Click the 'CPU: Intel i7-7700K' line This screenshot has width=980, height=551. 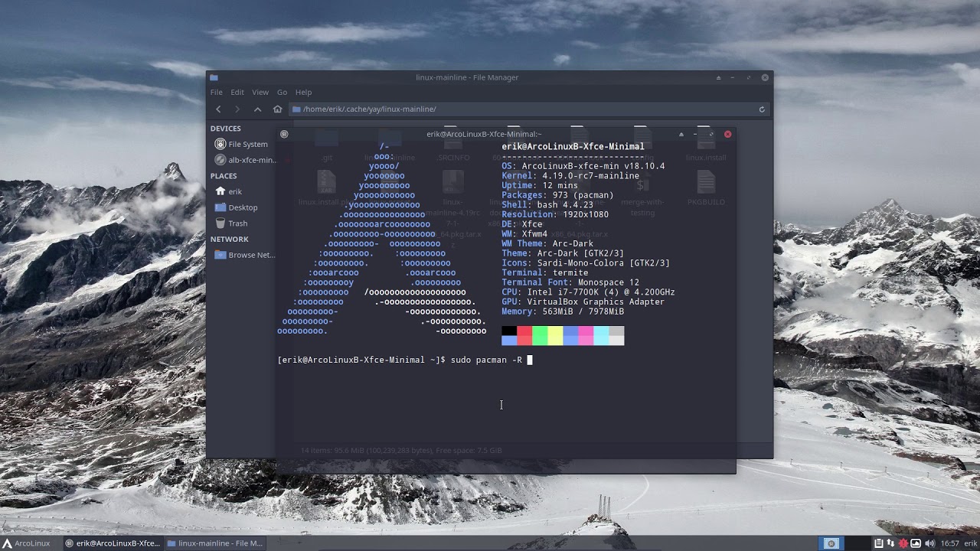click(588, 292)
